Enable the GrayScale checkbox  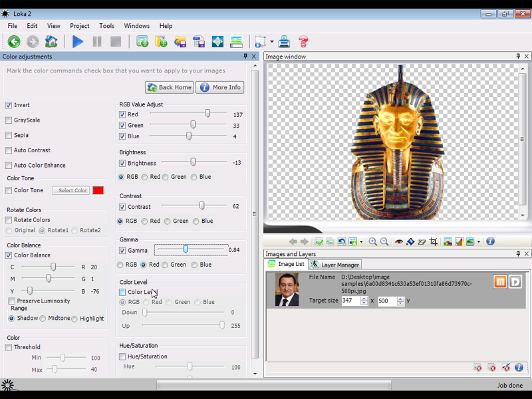(9, 120)
